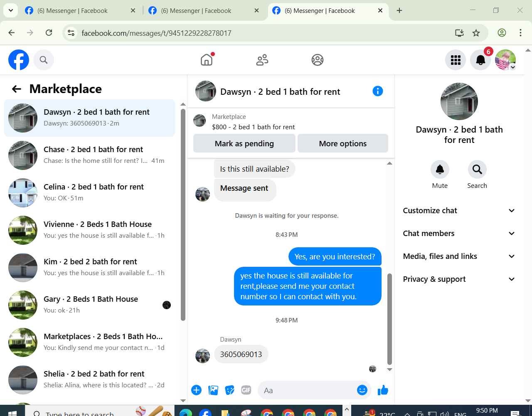
Task: Click Dawsyn's avatar beside the 3605069013 message
Action: [202, 356]
